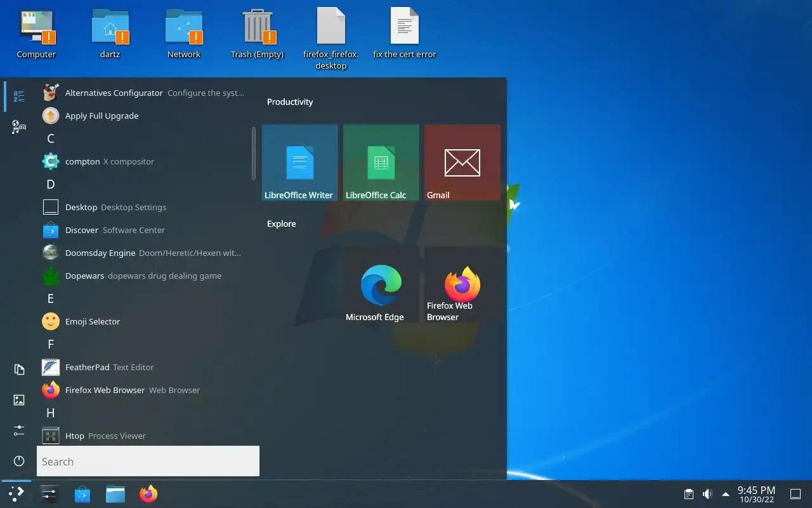Click the Explore group heading

pyautogui.click(x=282, y=224)
